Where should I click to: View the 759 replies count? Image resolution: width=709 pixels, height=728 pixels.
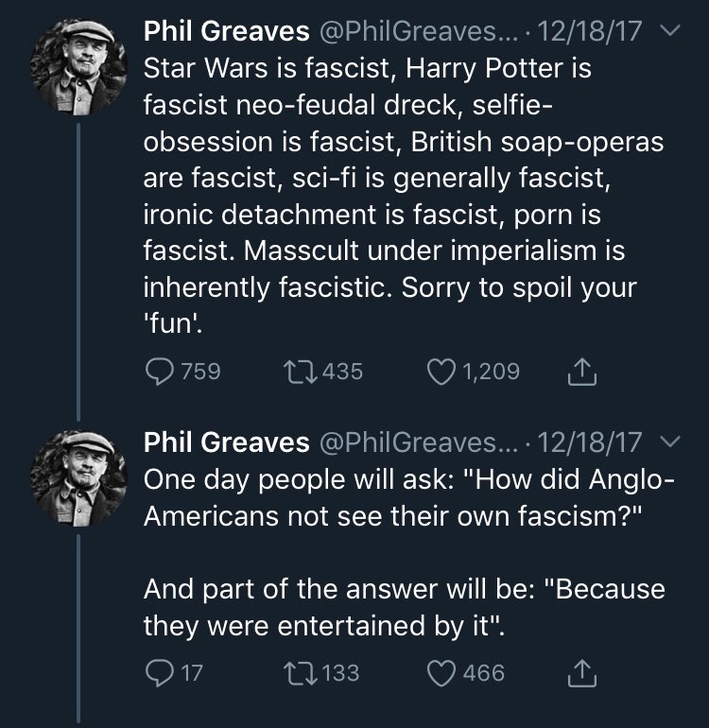200,372
